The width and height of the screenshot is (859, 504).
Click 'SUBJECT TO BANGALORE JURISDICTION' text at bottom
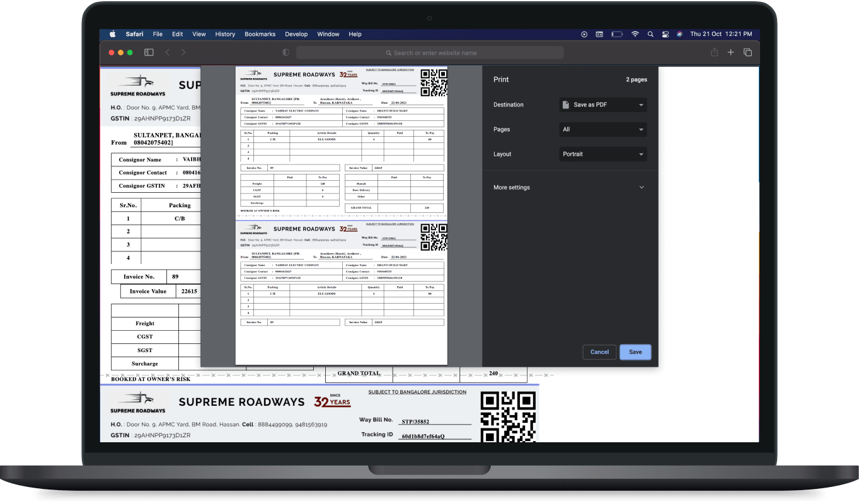coord(417,392)
